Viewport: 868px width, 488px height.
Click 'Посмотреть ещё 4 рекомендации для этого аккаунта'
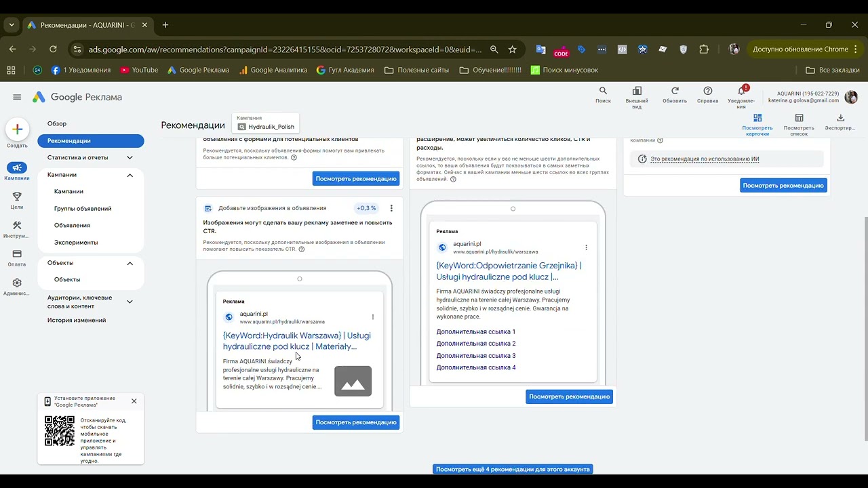(x=513, y=469)
